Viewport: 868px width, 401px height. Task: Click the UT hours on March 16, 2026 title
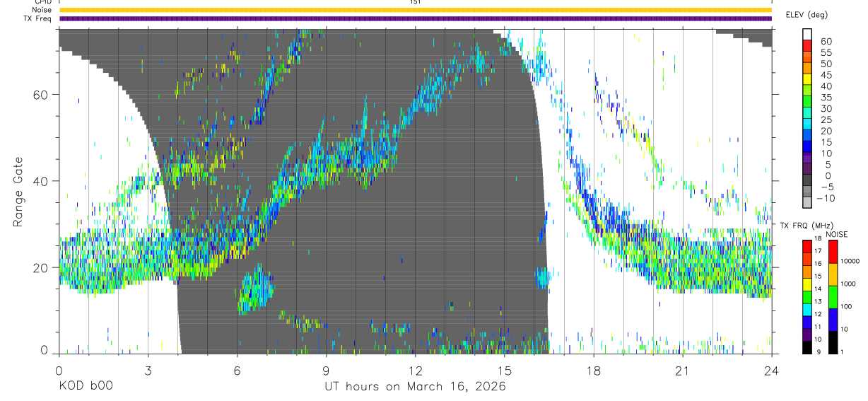(415, 387)
